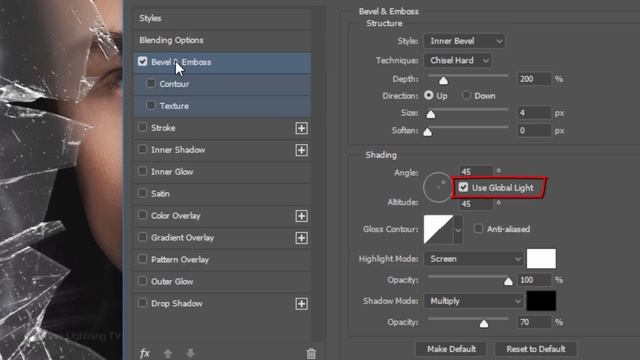Move effect down with the down arrow
This screenshot has height=360, width=640.
click(x=190, y=353)
